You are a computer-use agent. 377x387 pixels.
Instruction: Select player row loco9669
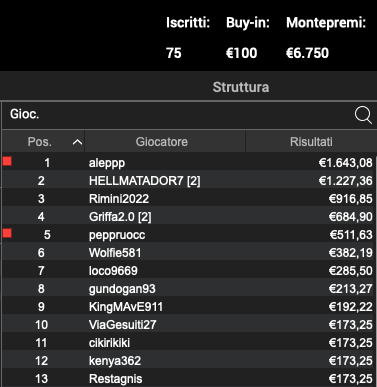point(189,271)
